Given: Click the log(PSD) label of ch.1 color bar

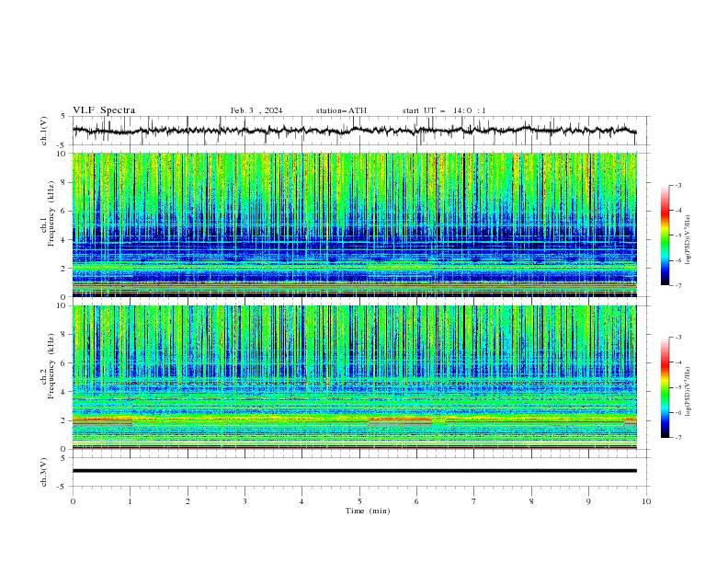Looking at the screenshot, I should pos(688,240).
